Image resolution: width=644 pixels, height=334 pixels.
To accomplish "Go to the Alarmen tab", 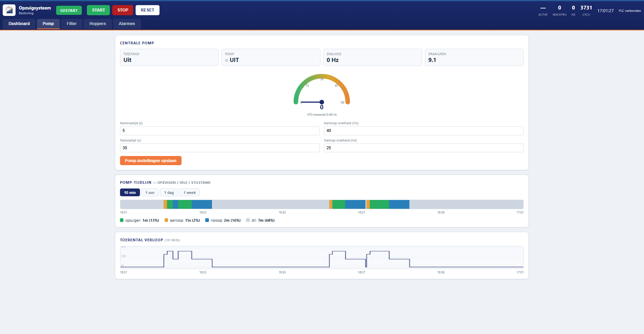I will (x=127, y=24).
